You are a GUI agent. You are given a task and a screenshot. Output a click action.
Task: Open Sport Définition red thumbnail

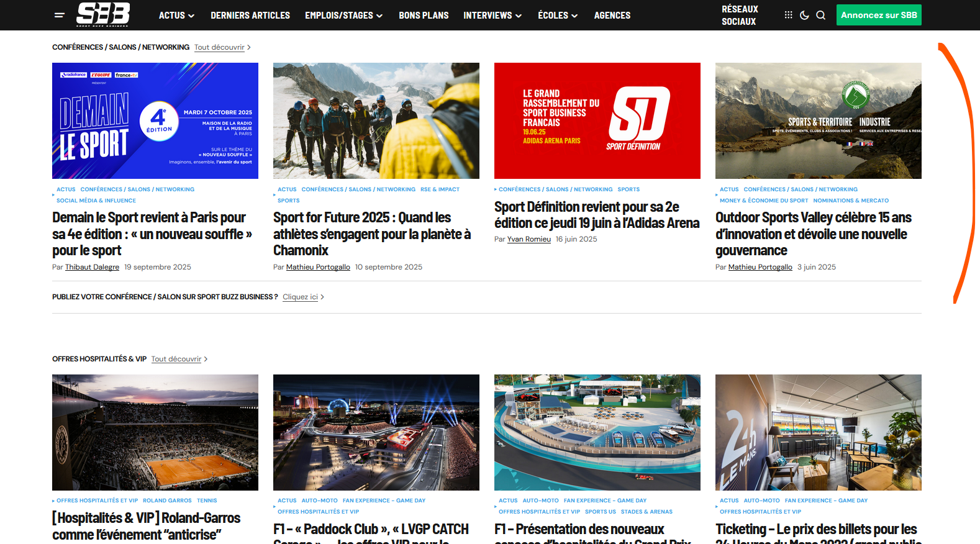(597, 120)
